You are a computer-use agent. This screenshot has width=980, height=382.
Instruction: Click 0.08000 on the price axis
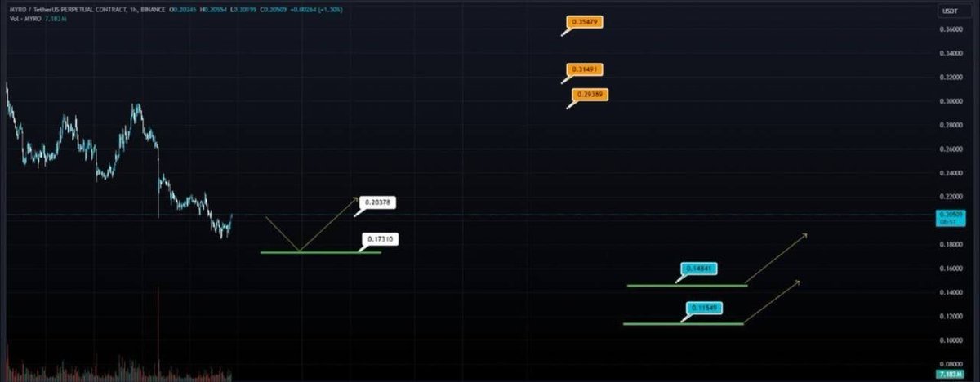pos(952,364)
